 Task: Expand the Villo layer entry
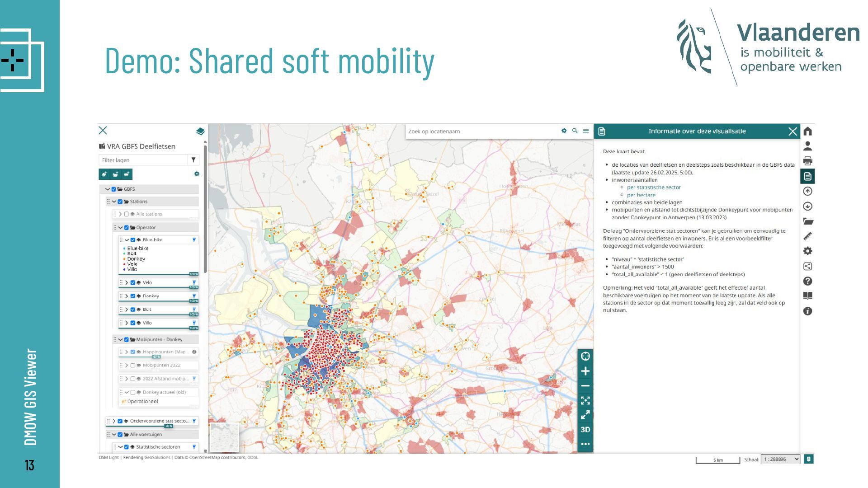pos(127,323)
